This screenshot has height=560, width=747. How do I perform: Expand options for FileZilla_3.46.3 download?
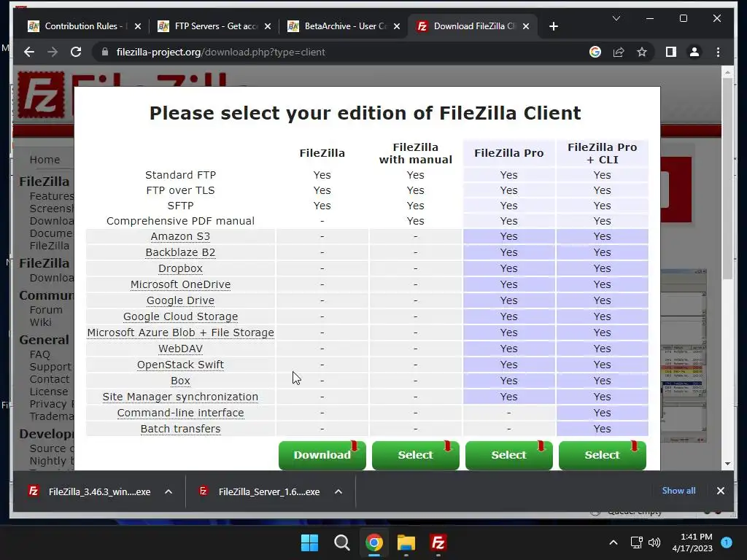[x=169, y=491]
